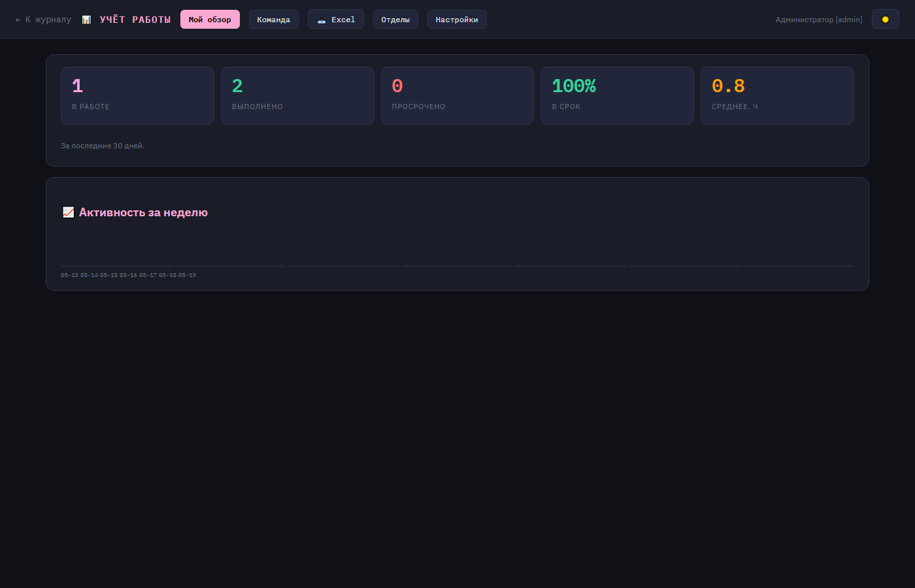
Task: Click the chart emoji icon before Активность за неделю
Action: pyautogui.click(x=68, y=212)
